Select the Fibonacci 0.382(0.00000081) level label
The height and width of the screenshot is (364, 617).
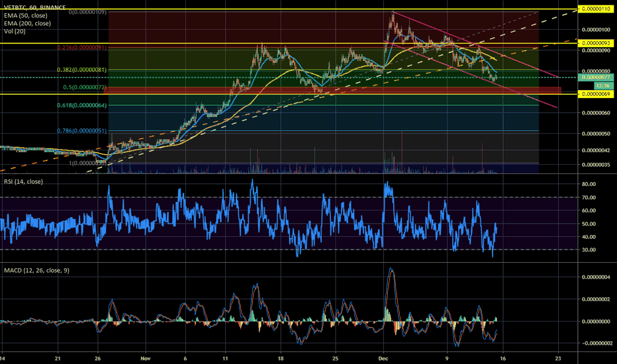click(x=82, y=69)
